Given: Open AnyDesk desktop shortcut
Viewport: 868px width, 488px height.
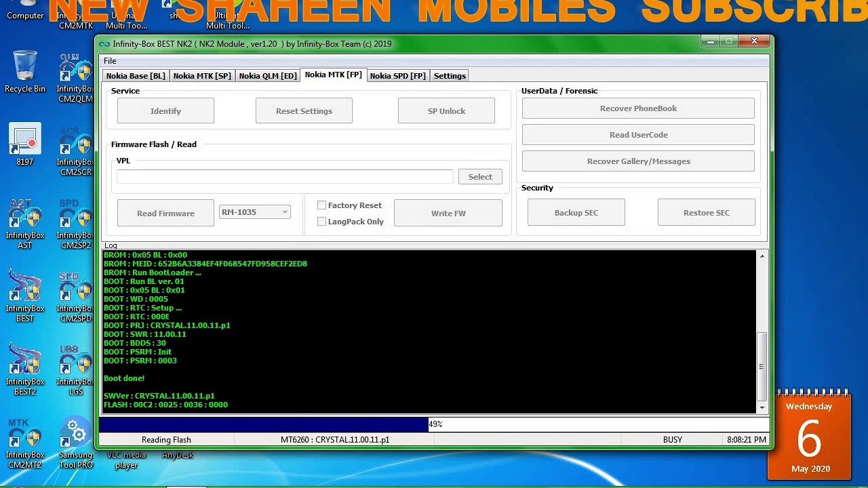Looking at the screenshot, I should [x=178, y=455].
